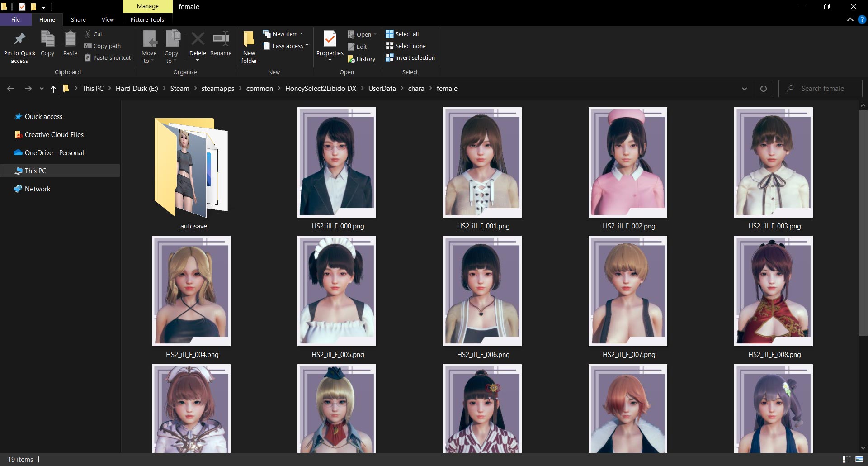Select the Manage contextual tab

148,6
